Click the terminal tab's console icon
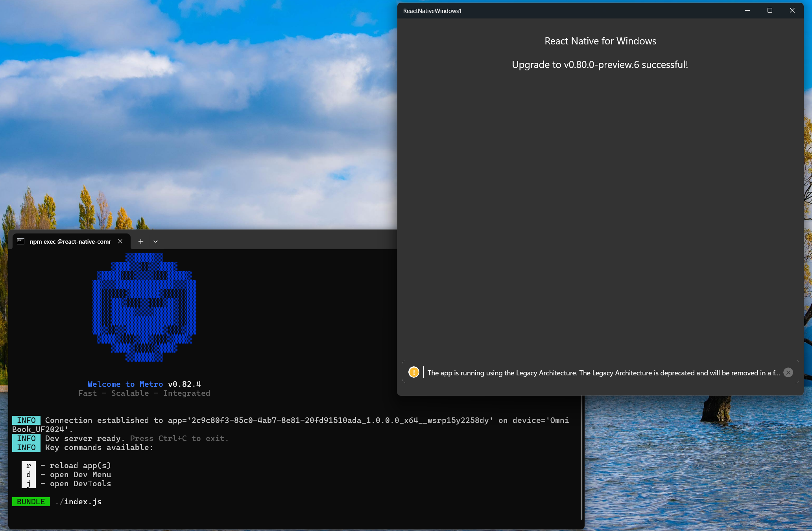Viewport: 812px width, 531px height. coord(21,241)
